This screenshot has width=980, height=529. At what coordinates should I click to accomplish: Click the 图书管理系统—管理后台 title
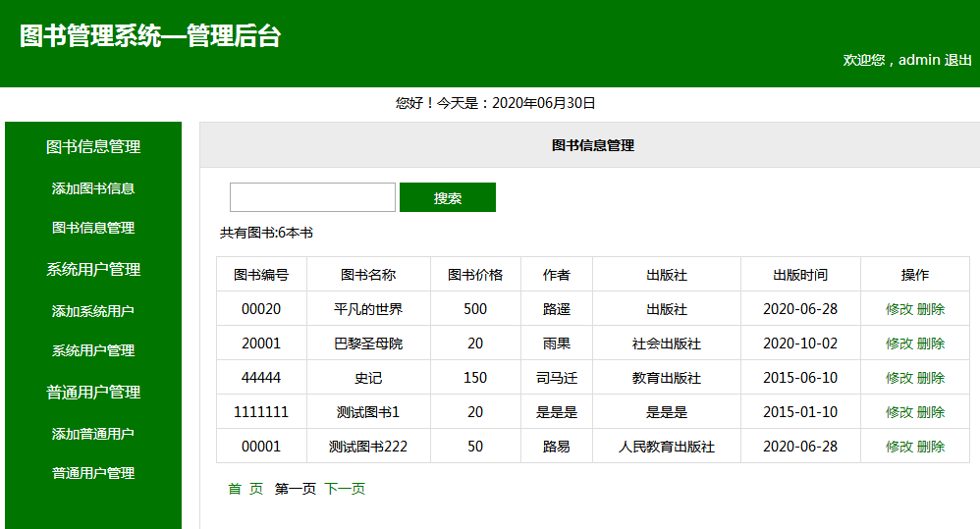tap(150, 35)
